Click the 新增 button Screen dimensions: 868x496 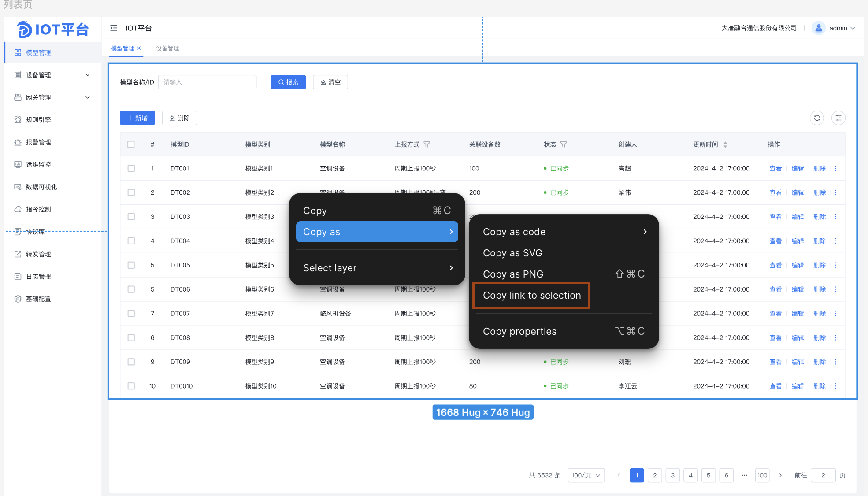coord(137,118)
